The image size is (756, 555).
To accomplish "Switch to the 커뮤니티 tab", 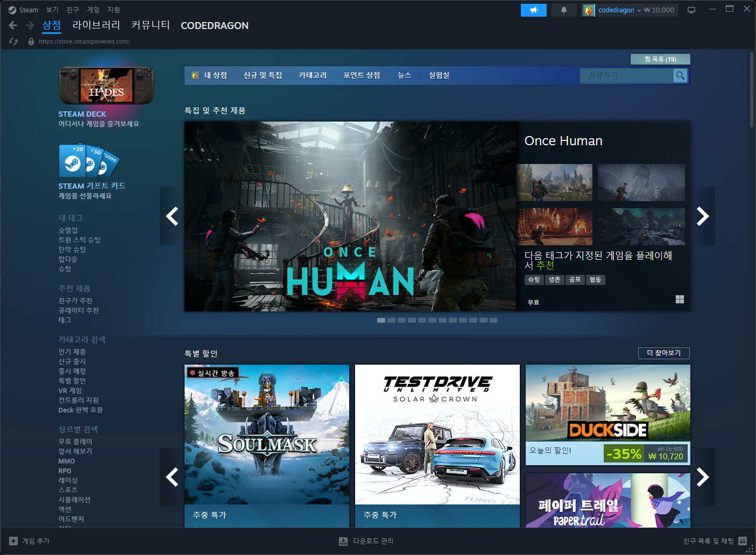I will click(x=151, y=25).
